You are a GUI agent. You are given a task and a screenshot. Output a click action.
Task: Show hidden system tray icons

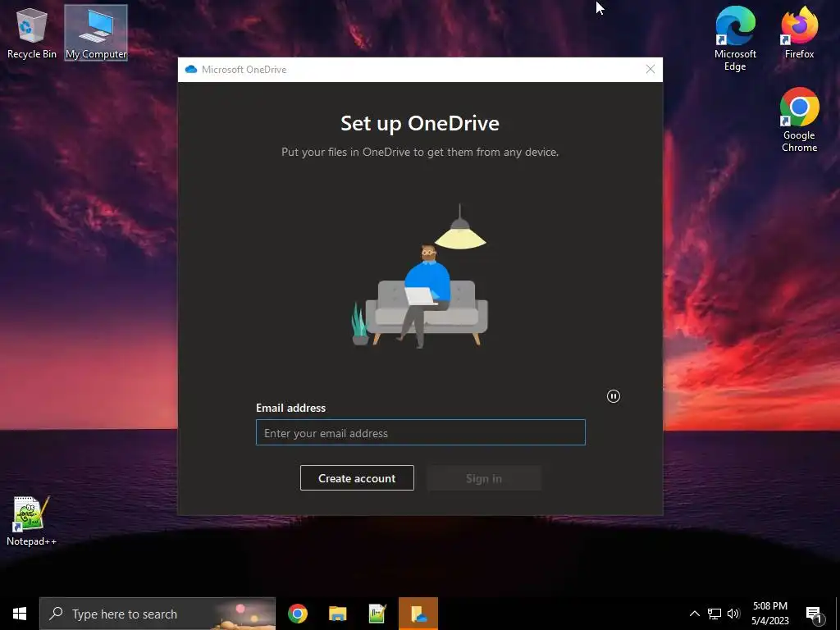click(x=694, y=614)
